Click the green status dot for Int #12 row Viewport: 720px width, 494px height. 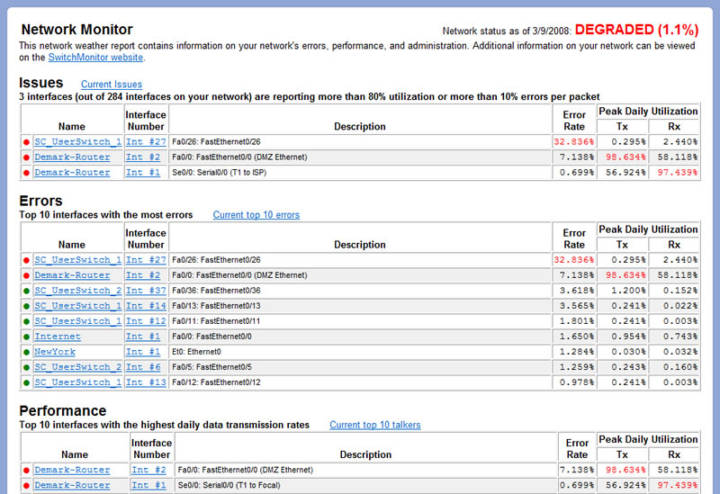(26, 321)
